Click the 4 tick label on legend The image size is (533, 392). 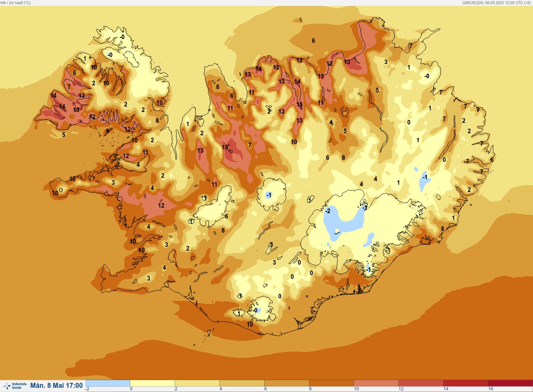coord(221,389)
